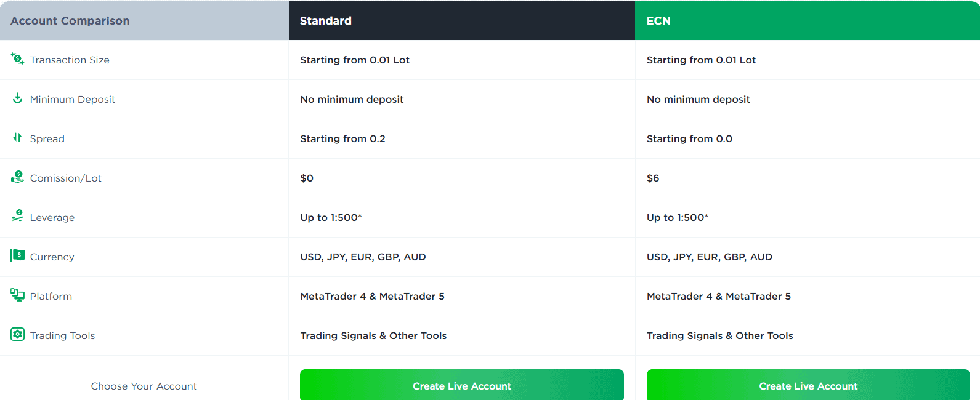Screen dimensions: 980x400
Task: Select the Standard column header
Action: (325, 20)
